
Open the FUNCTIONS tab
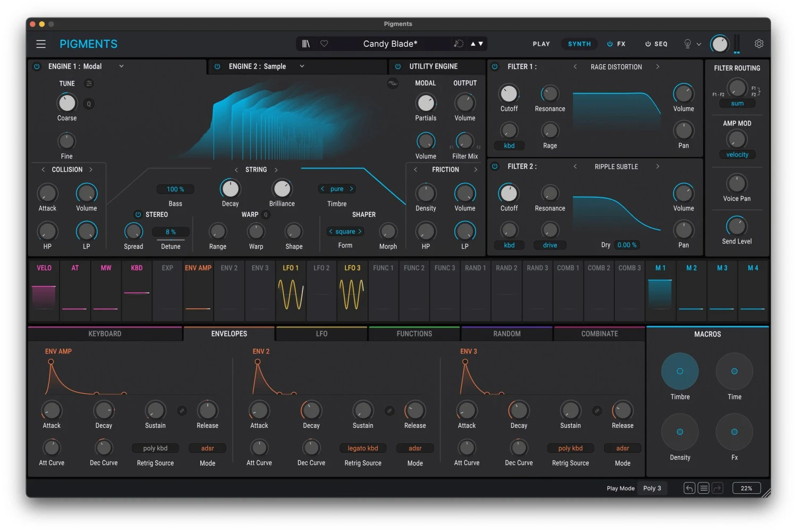click(414, 334)
